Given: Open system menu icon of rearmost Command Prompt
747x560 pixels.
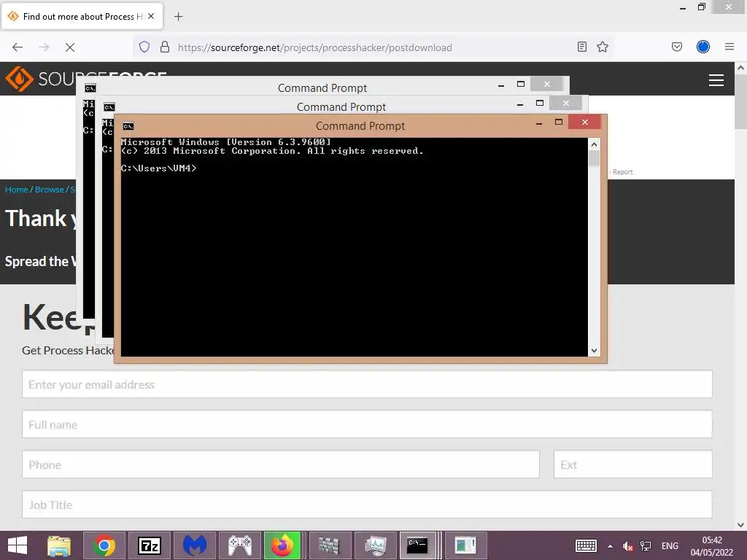Looking at the screenshot, I should click(90, 88).
